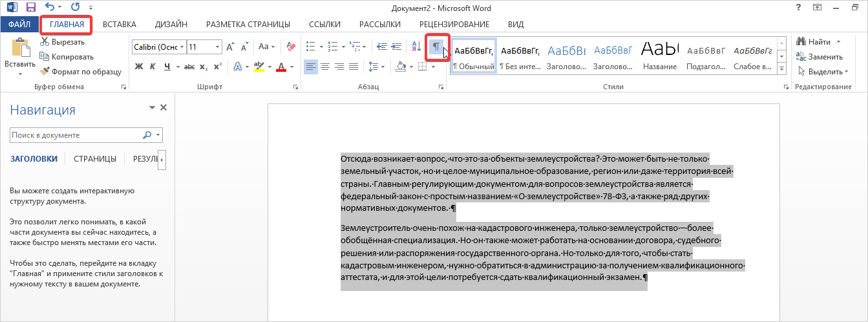Click the Копировать button
Viewport: 868px width, 322px height.
pos(67,57)
